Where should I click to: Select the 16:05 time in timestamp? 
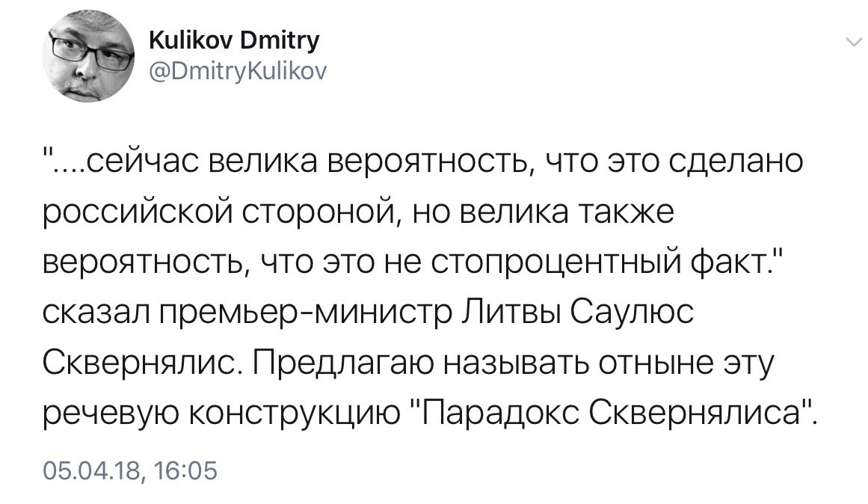185,471
